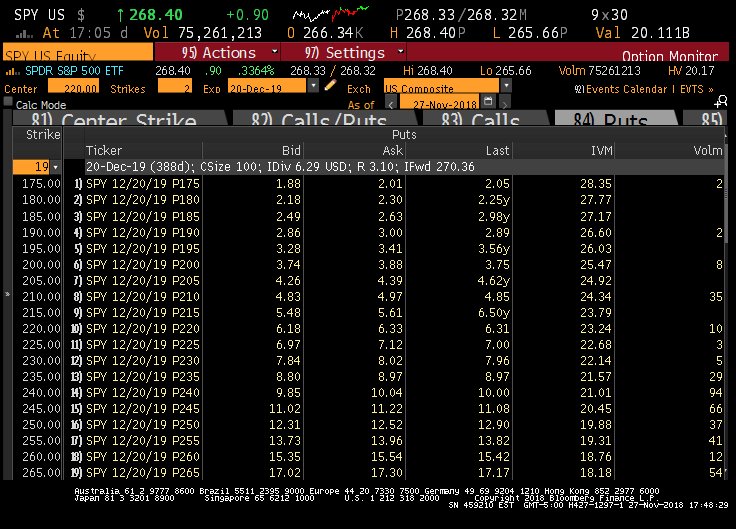
Task: Click the EVTS link
Action: click(695, 88)
